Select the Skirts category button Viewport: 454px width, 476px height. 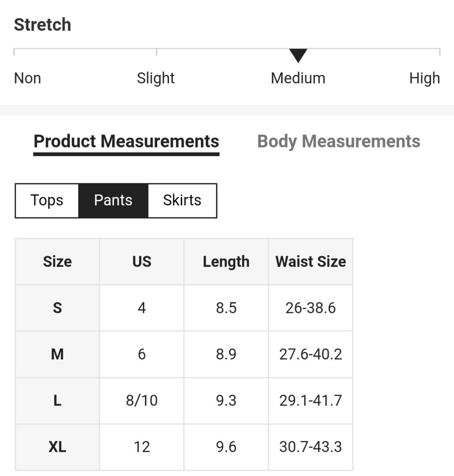coord(182,201)
